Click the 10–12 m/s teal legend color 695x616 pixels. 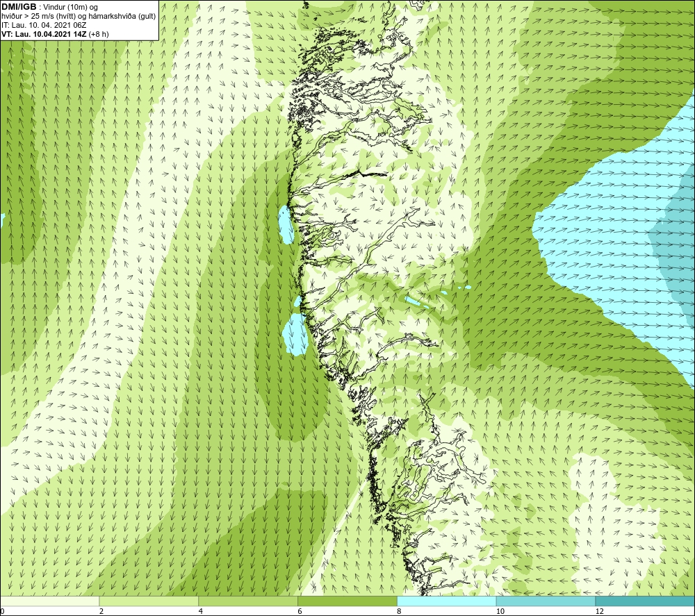click(546, 601)
